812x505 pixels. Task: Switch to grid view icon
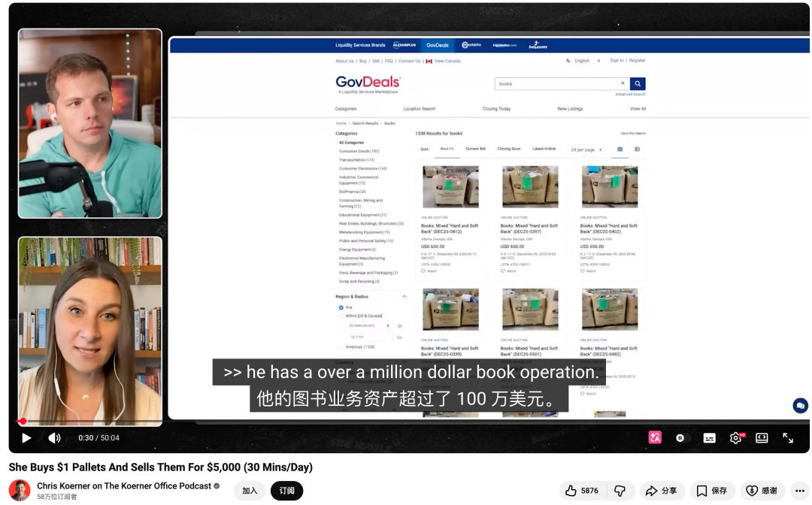pos(620,149)
